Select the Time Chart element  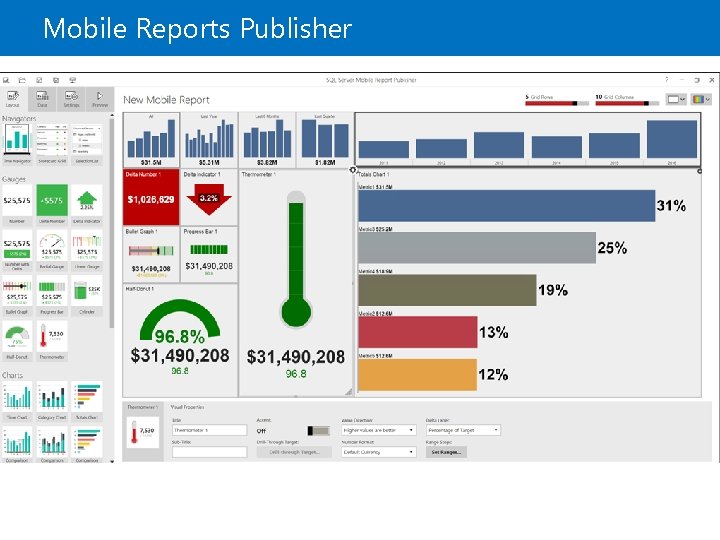17,401
